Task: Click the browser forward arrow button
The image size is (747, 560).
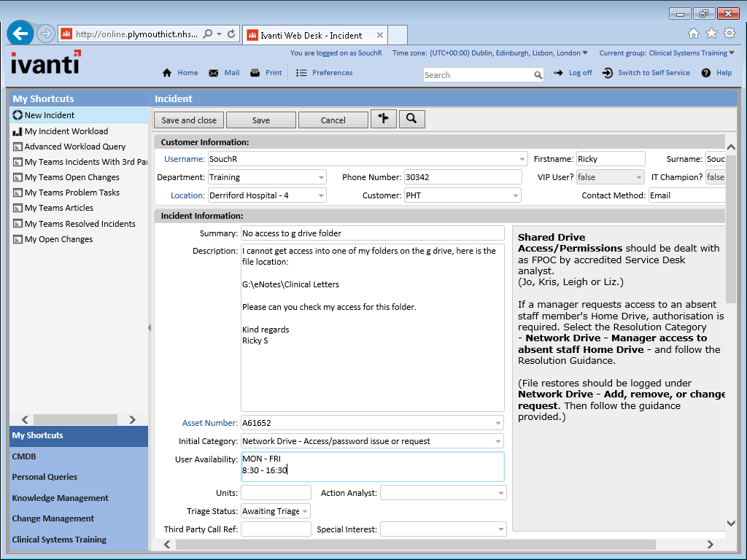Action: [x=46, y=34]
